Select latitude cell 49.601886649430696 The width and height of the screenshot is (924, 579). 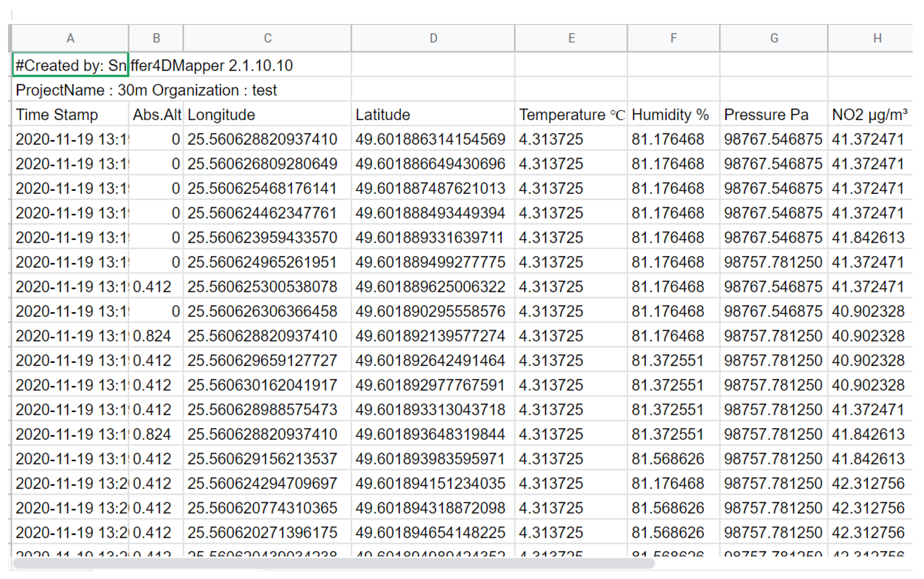[x=433, y=164]
